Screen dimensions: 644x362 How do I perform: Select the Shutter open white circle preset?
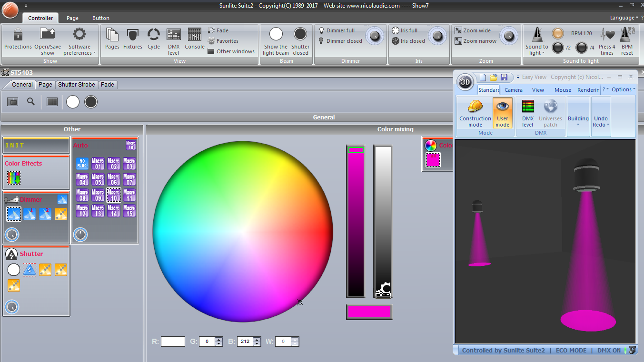point(14,270)
